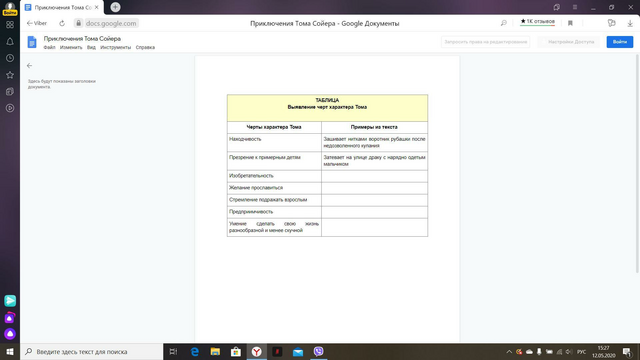Open the camera-like purple icon above Alice
The width and height of the screenshot is (640, 360).
[x=10, y=318]
